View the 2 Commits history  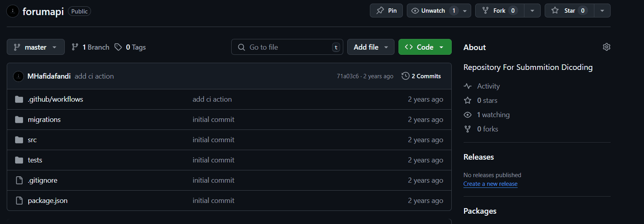422,76
